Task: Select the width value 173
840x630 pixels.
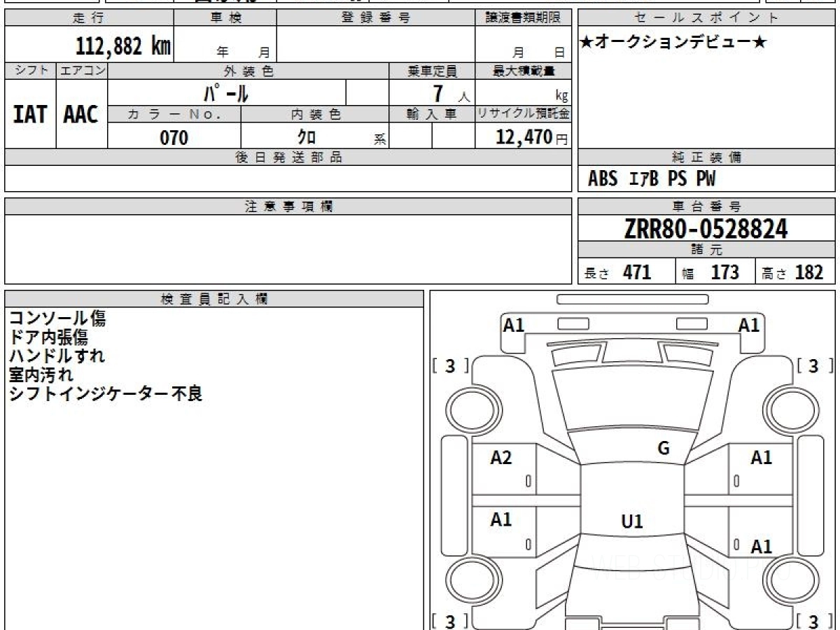Action: coord(725,272)
